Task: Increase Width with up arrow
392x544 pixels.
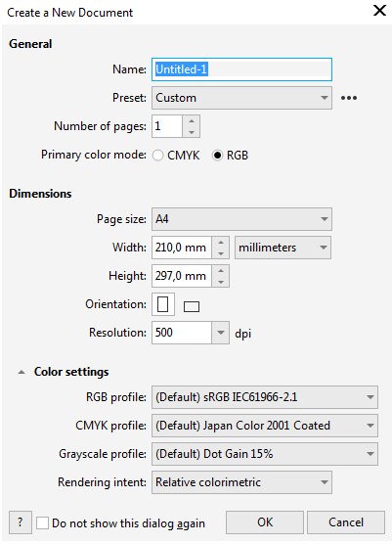Action: coord(221,243)
